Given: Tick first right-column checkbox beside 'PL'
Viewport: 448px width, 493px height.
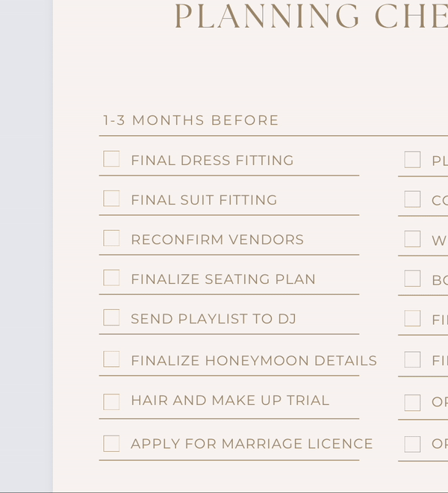Looking at the screenshot, I should tap(412, 159).
